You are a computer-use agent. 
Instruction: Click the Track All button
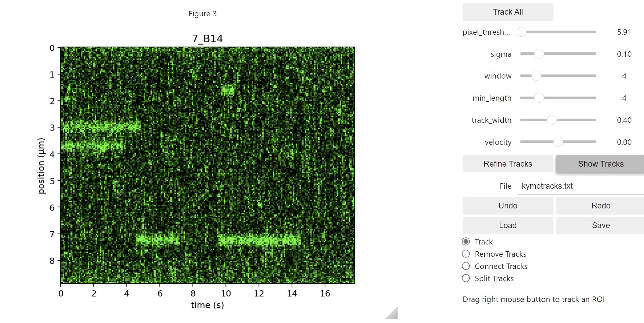pyautogui.click(x=508, y=12)
